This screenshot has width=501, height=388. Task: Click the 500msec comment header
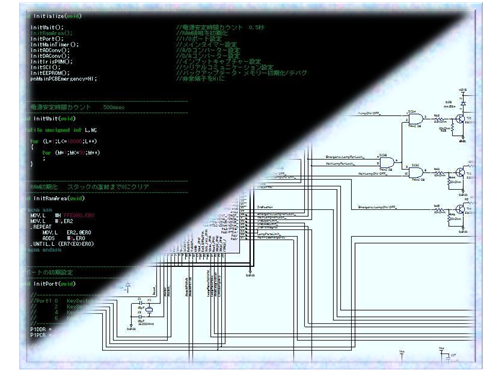pyautogui.click(x=77, y=107)
